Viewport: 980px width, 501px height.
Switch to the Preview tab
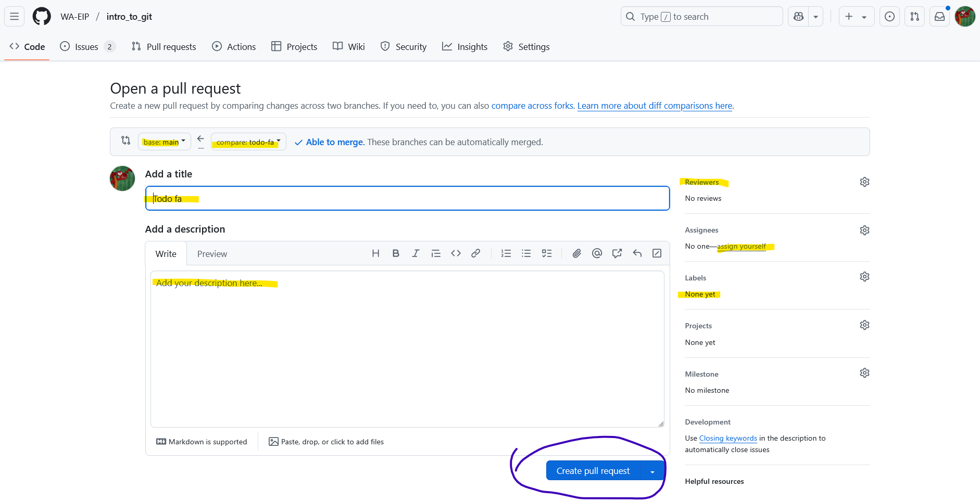(212, 254)
